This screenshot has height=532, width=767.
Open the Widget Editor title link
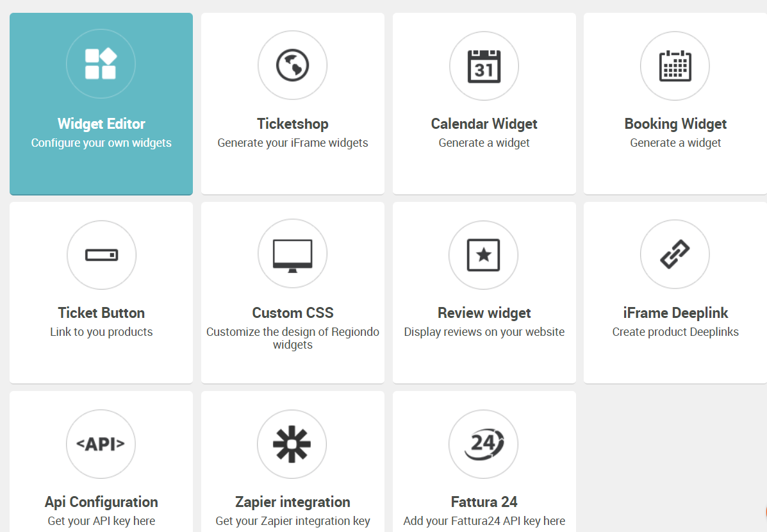point(101,124)
